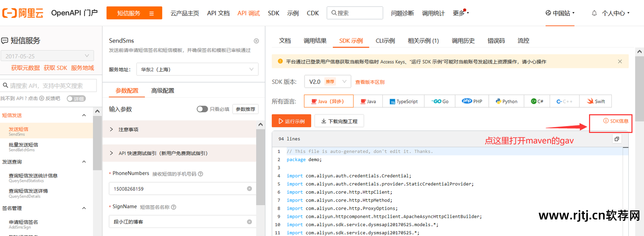Screen dimensions: 644x236
Task: Click the globe icon next to 中国站
Action: click(x=548, y=13)
